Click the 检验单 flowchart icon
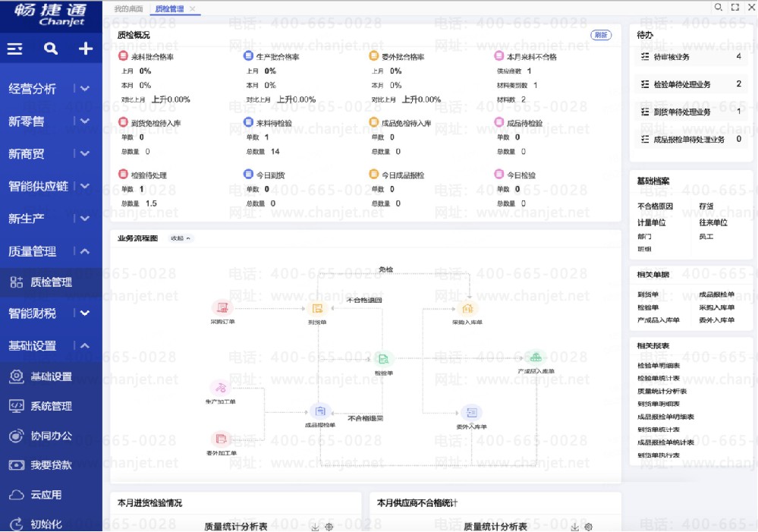Screen dimensions: 758x532 click(x=383, y=358)
